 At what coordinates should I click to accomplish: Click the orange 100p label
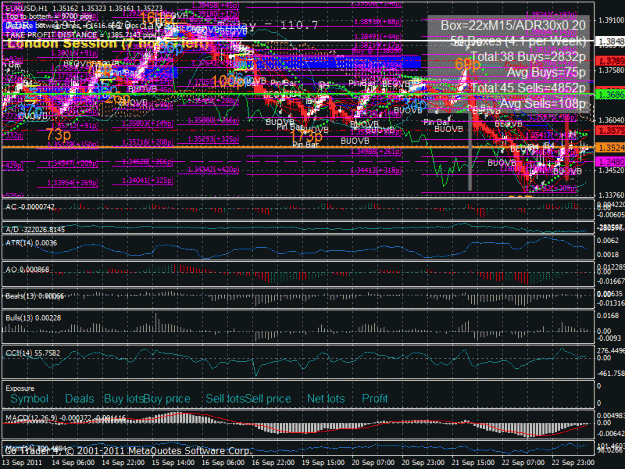[228, 81]
